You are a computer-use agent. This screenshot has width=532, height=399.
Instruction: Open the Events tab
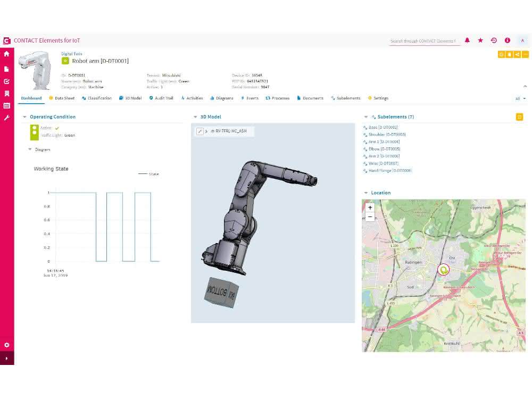(250, 98)
